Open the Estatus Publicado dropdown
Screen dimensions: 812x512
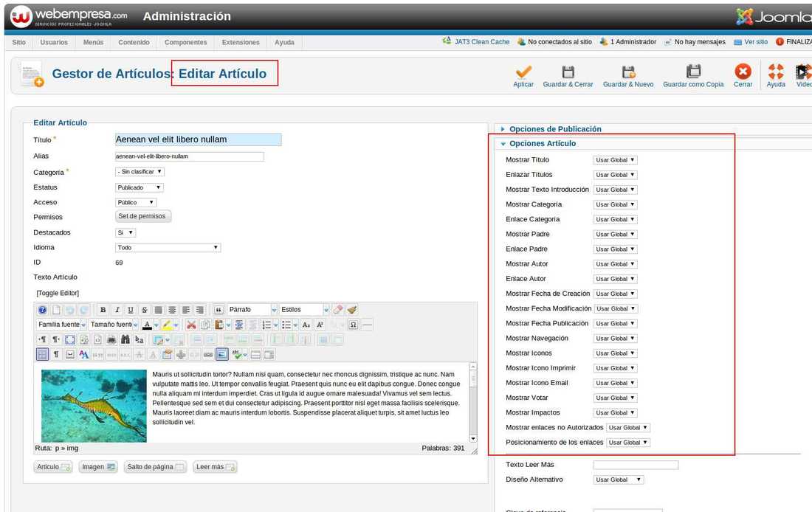click(140, 187)
